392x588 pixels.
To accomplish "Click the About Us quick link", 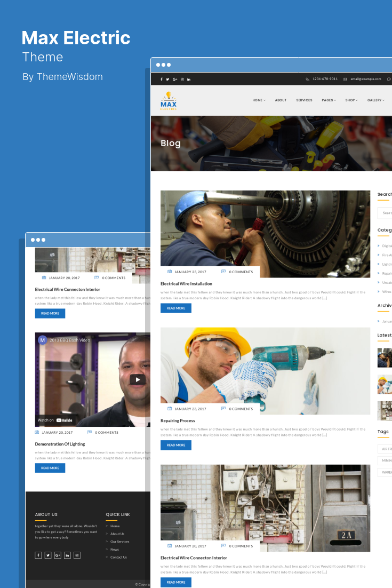I will click(117, 534).
